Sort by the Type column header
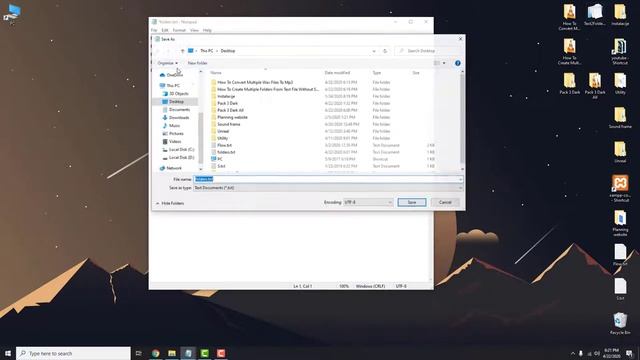Viewport: 640px width, 360px height. [377, 73]
